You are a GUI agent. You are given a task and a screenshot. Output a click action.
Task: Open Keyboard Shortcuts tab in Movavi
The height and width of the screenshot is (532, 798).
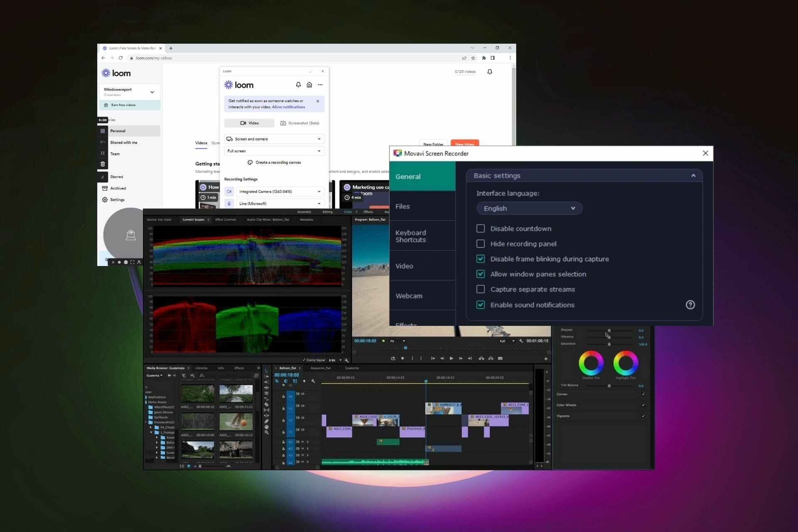[422, 236]
